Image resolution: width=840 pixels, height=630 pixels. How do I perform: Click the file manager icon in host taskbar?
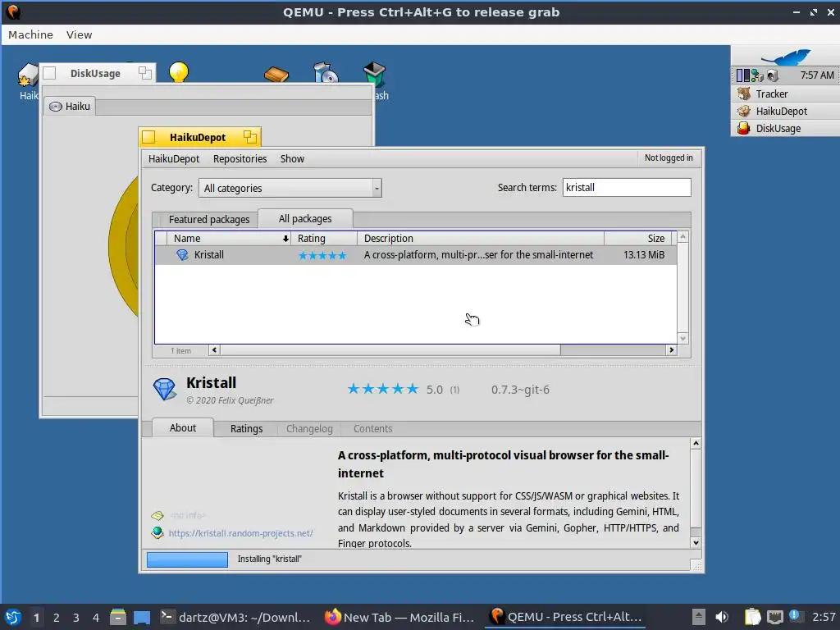(x=118, y=617)
